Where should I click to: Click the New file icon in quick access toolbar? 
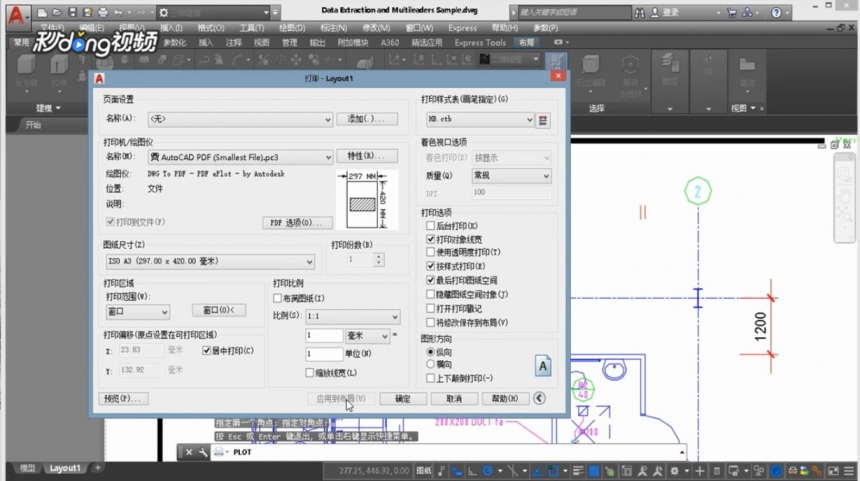[42, 12]
